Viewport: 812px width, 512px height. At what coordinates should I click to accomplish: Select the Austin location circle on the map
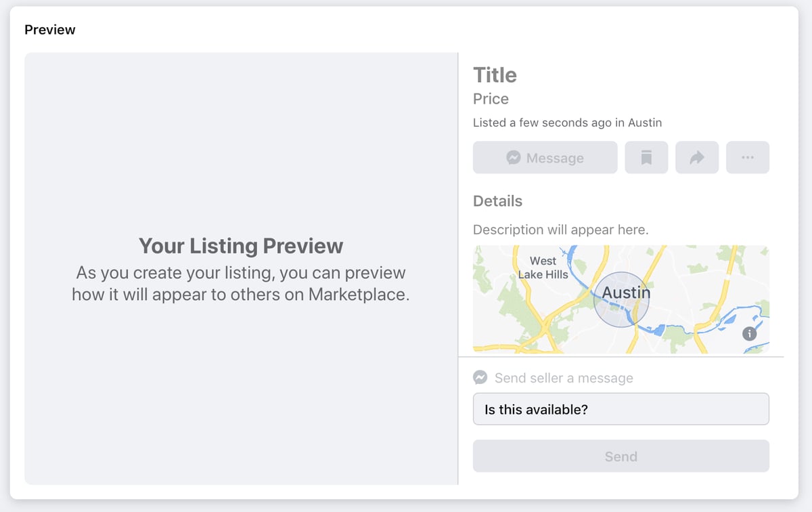pyautogui.click(x=621, y=299)
